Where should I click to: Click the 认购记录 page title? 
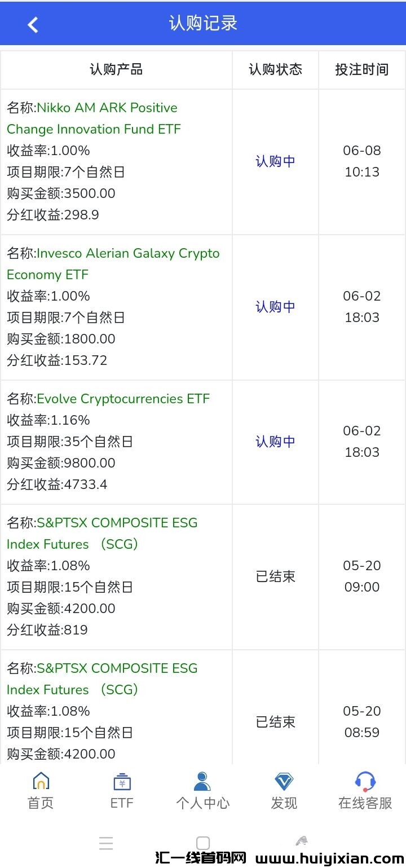pyautogui.click(x=203, y=23)
